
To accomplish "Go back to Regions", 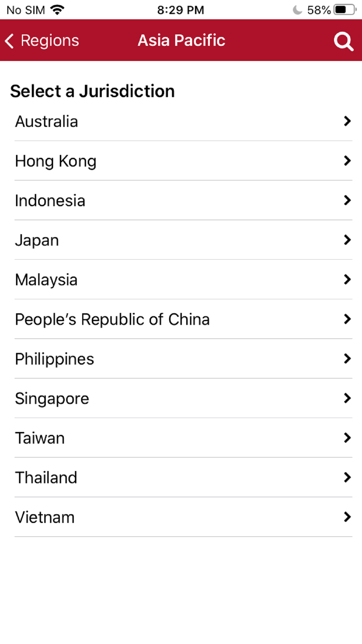I will coord(50,41).
